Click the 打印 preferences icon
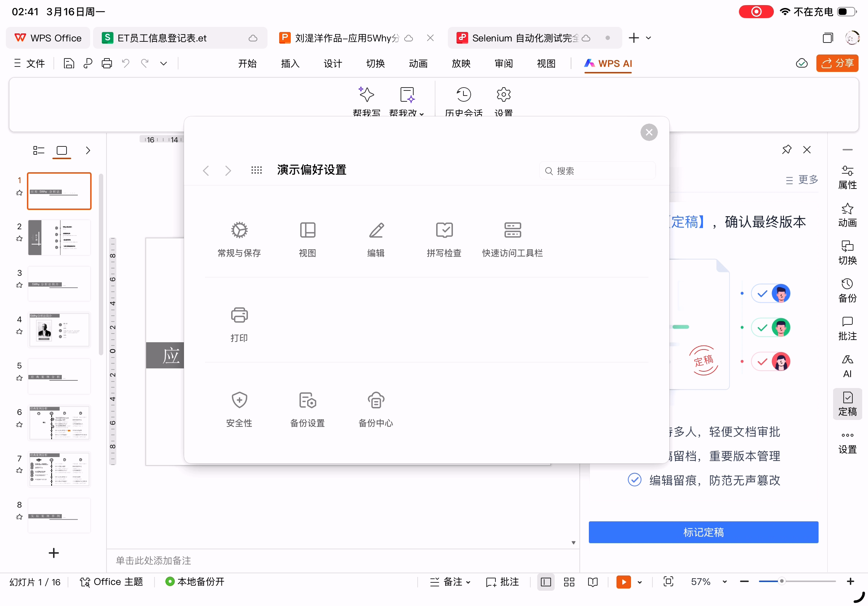The height and width of the screenshot is (606, 868). pos(239,315)
